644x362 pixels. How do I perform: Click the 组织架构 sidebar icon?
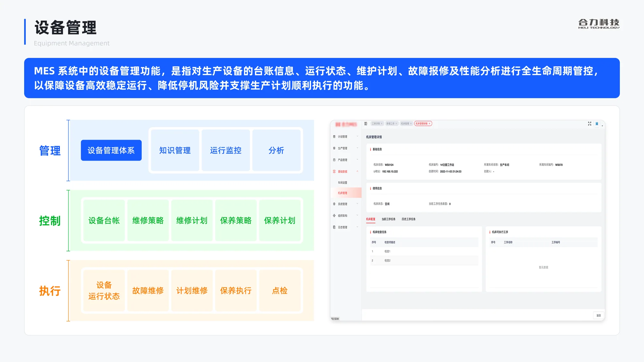click(334, 216)
